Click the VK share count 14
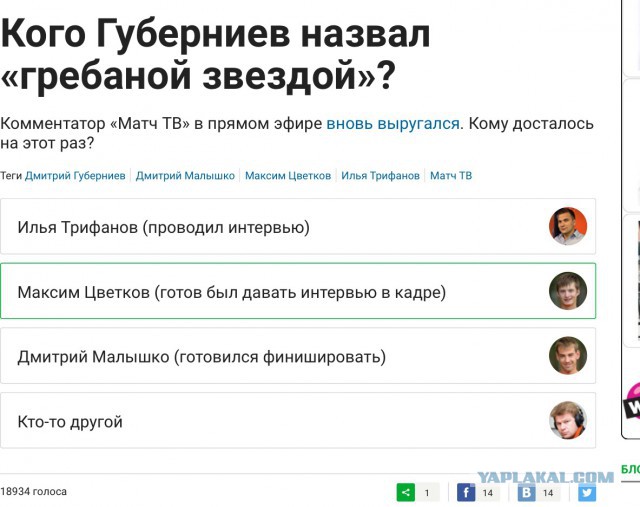The width and height of the screenshot is (640, 507). [x=548, y=493]
